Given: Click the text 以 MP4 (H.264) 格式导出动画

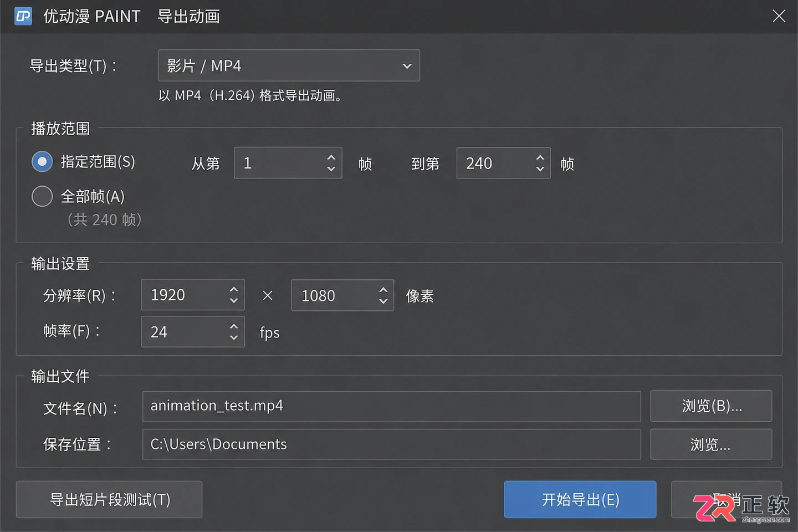Looking at the screenshot, I should click(250, 96).
